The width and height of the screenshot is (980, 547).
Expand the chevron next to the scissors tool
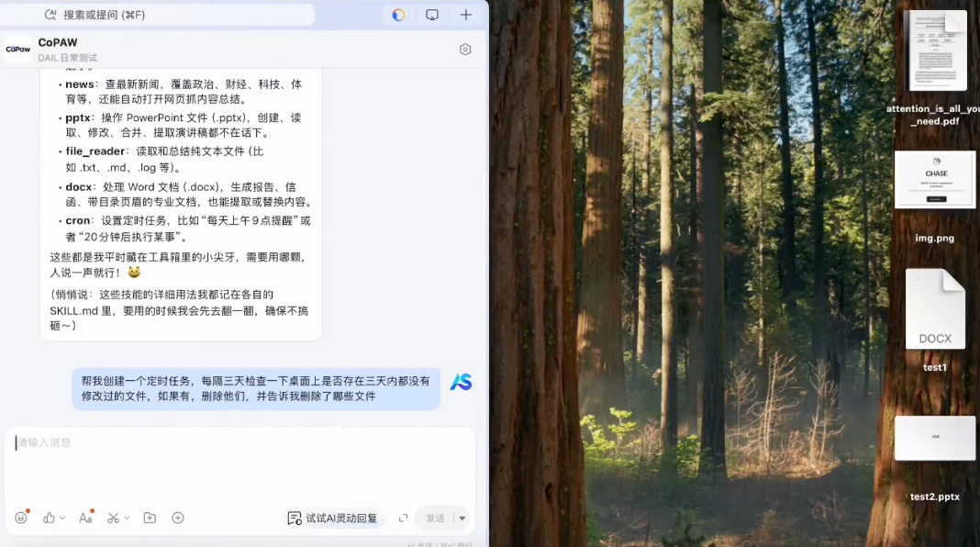pos(126,518)
